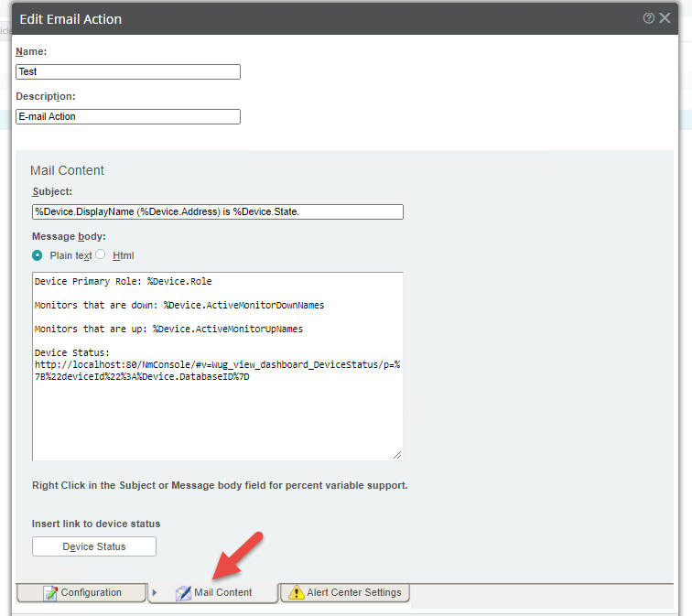Click the 'Plain text' label
The height and width of the screenshot is (616, 692).
point(70,255)
